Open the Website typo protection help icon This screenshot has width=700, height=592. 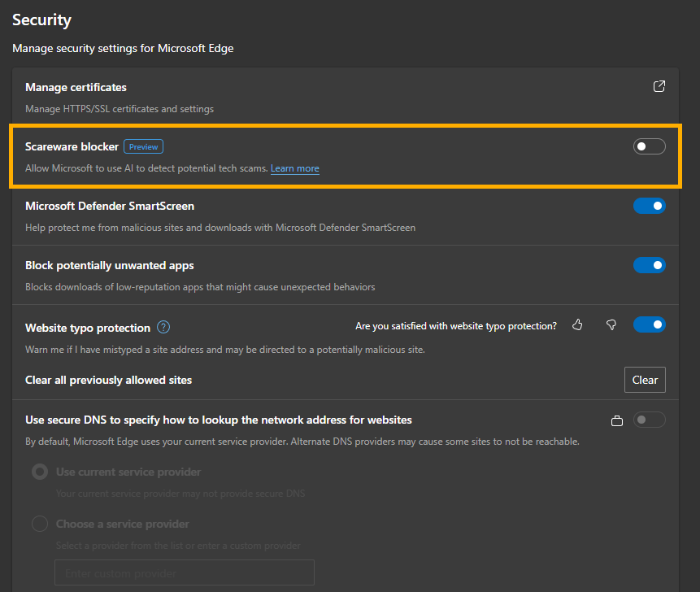pyautogui.click(x=163, y=327)
